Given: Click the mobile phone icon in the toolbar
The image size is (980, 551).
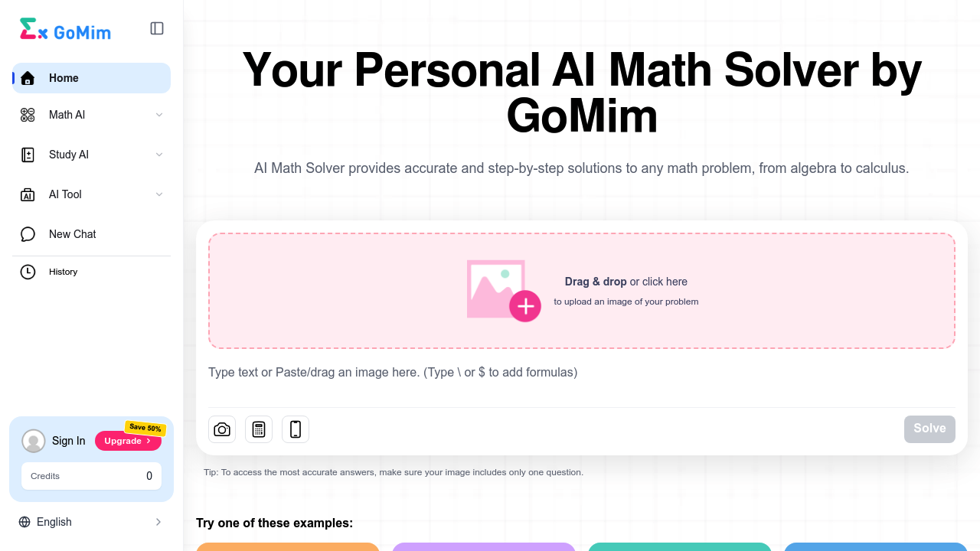Looking at the screenshot, I should [296, 429].
